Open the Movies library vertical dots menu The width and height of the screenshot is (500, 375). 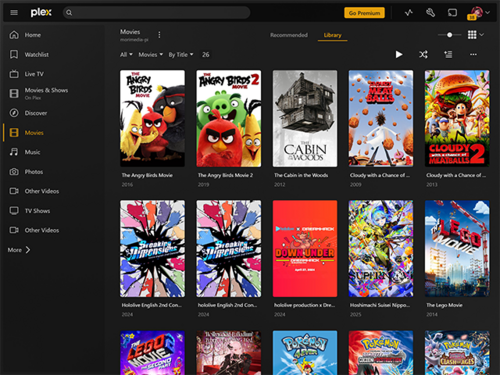pos(159,35)
